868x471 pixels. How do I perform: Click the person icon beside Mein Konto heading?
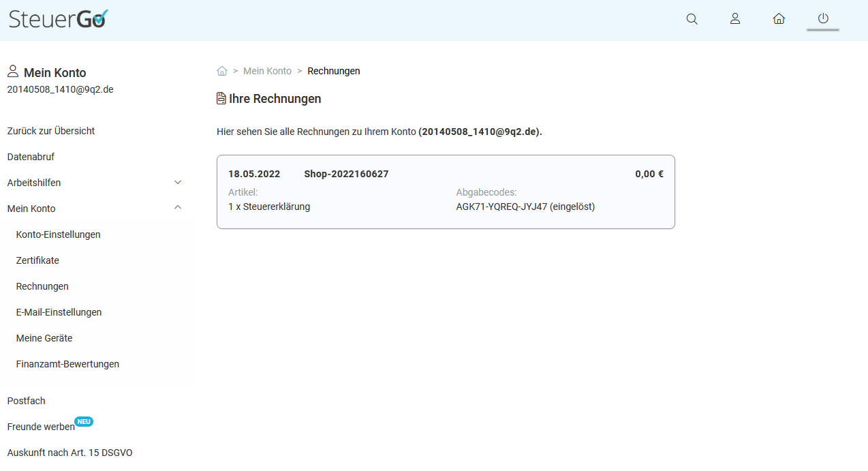click(13, 72)
